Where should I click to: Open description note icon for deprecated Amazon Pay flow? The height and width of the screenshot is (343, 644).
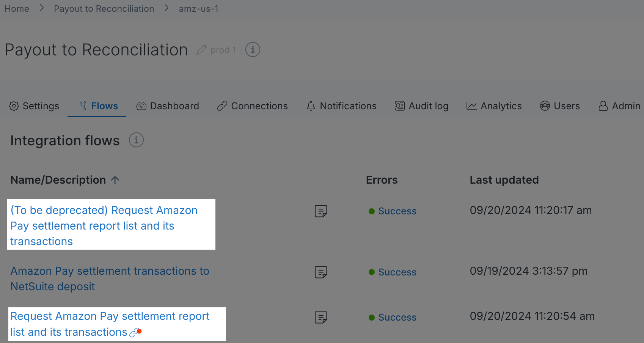[321, 211]
